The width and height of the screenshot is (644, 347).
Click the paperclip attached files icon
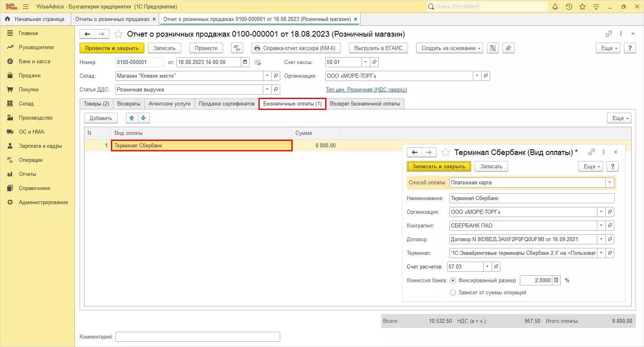click(x=509, y=48)
